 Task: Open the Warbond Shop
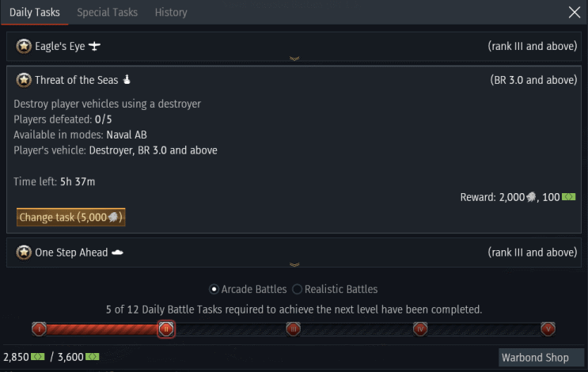coord(534,357)
